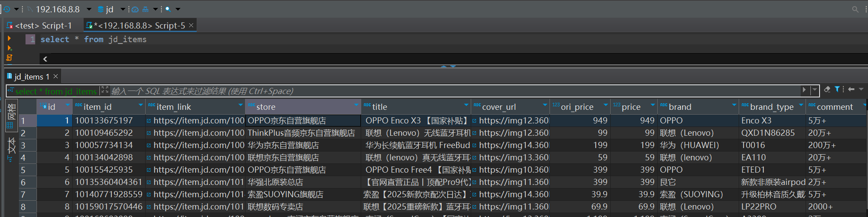Open the dashboard gauge icon

click(x=135, y=9)
